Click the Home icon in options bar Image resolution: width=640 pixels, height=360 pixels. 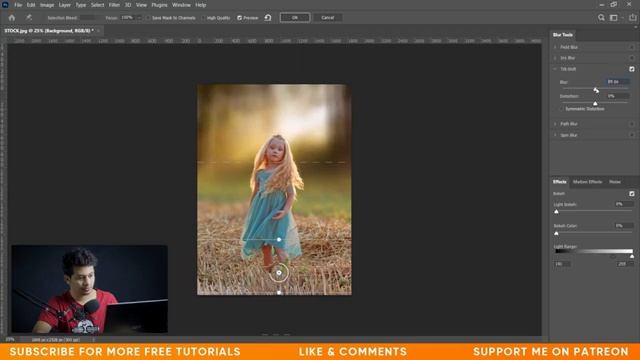11,18
